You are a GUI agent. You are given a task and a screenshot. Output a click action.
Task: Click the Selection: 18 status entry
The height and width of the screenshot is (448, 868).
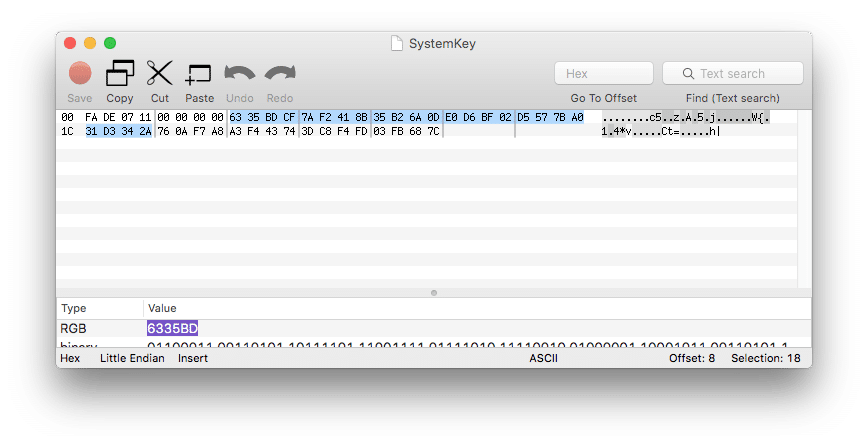(766, 358)
